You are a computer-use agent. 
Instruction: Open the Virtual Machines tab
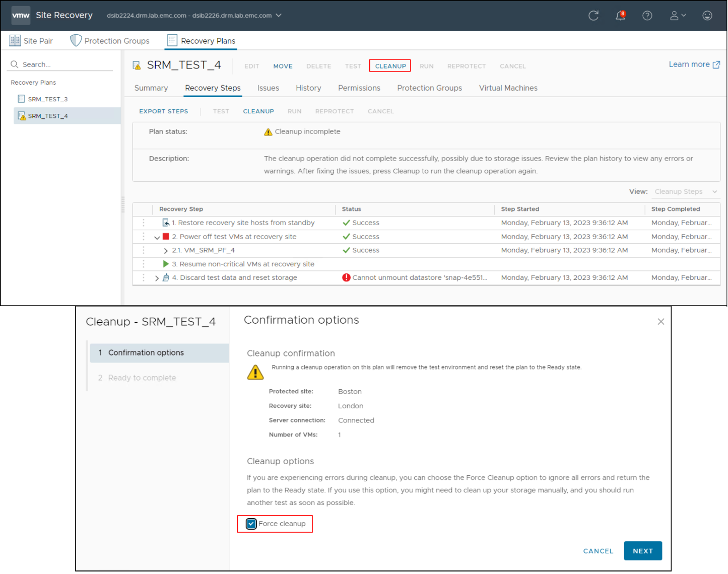tap(508, 88)
